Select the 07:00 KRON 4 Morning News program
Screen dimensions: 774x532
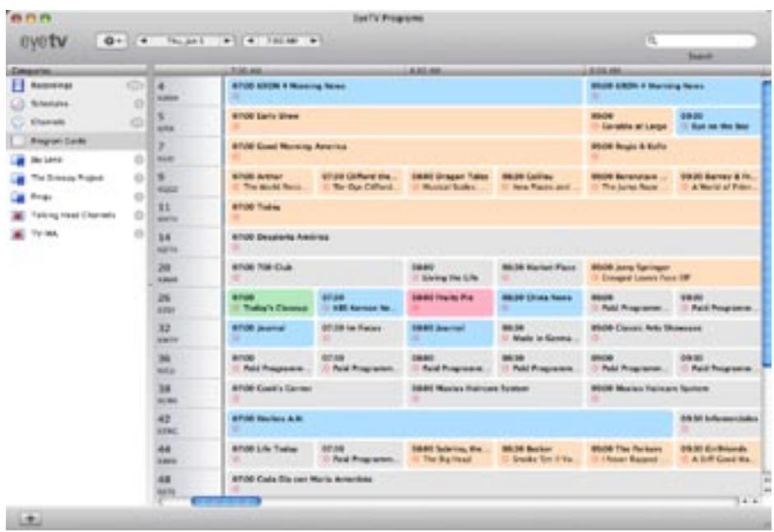(405, 91)
